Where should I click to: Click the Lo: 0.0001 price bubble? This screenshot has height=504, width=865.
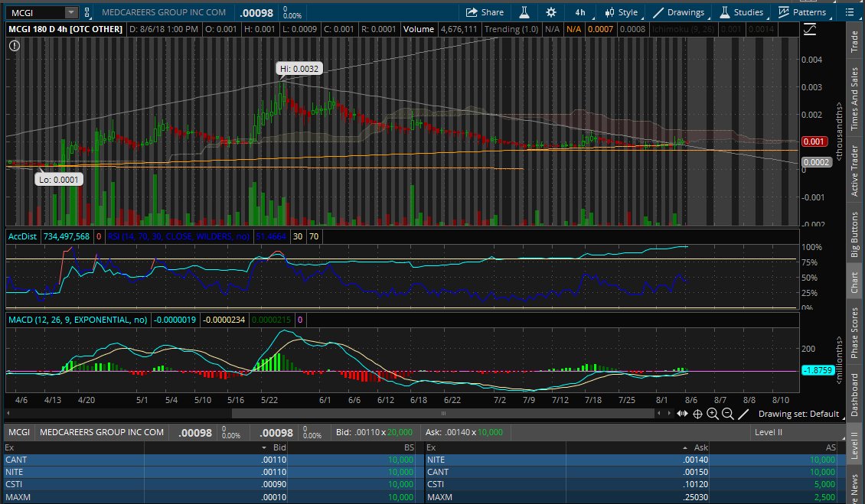coord(58,179)
